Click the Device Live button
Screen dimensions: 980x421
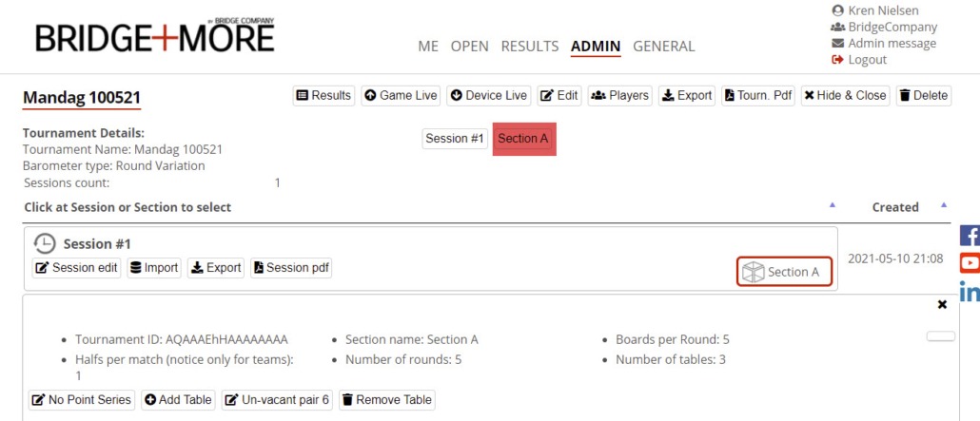[x=489, y=95]
